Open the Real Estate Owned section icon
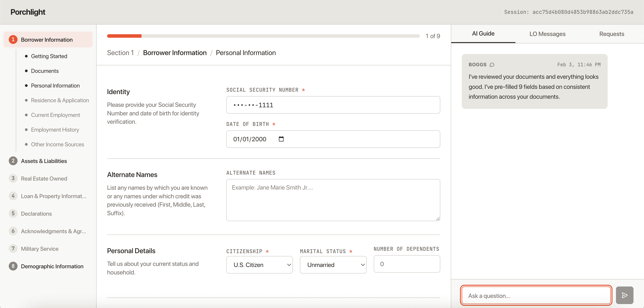This screenshot has height=308, width=644. (13, 178)
